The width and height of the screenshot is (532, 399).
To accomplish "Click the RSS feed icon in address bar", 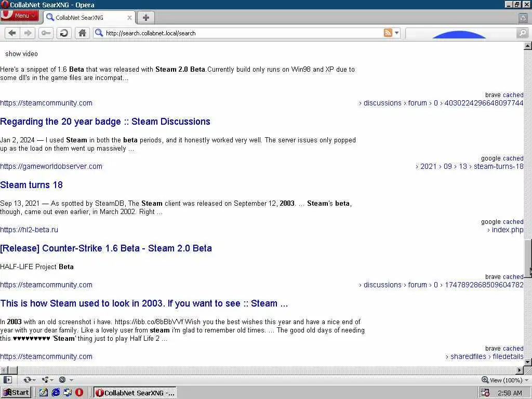I will click(388, 33).
